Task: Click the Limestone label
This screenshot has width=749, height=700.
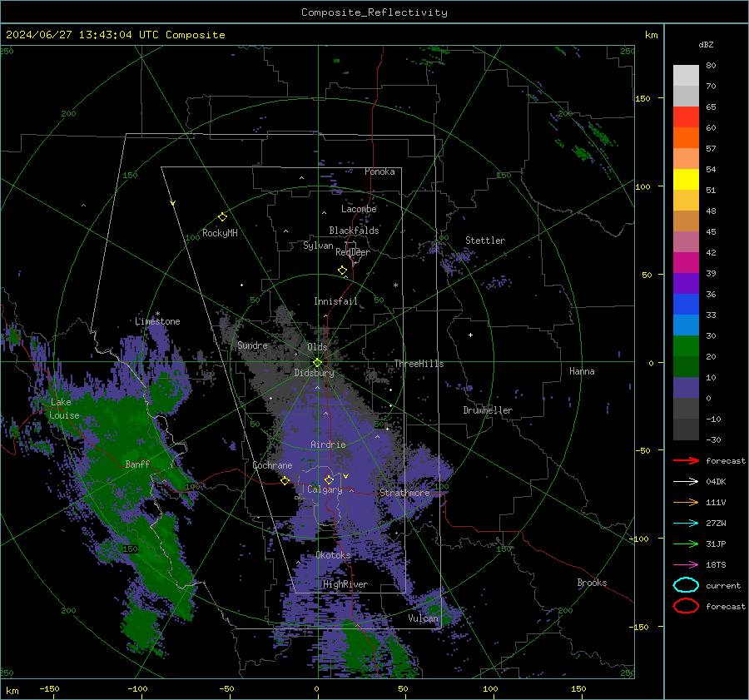Action: (x=157, y=321)
